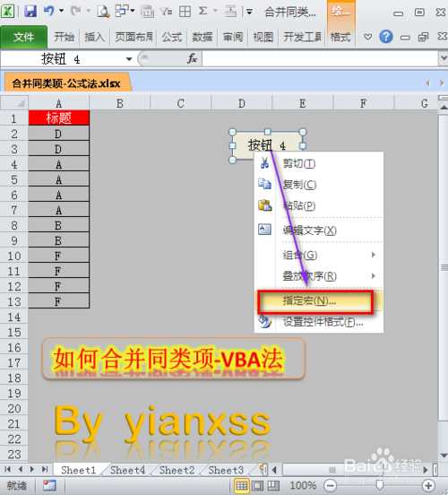The width and height of the screenshot is (448, 495).
Task: Open the Name Box dropdown arrow
Action: coord(129,59)
